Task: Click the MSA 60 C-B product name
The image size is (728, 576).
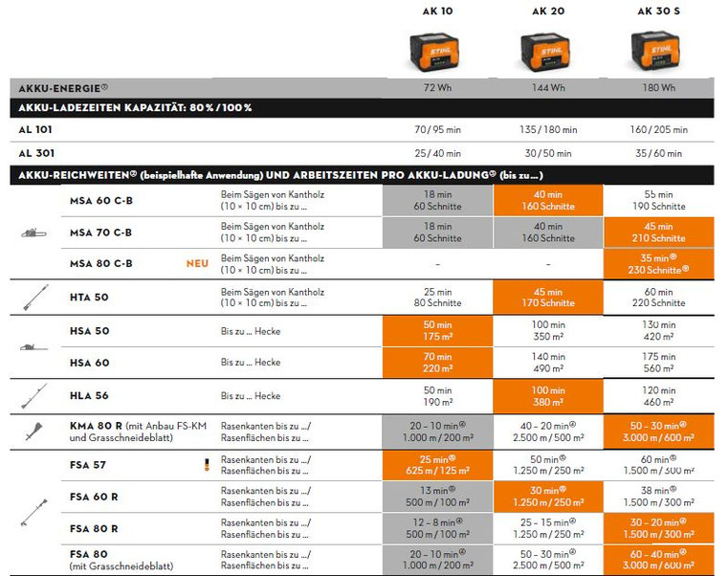Action: click(101, 201)
